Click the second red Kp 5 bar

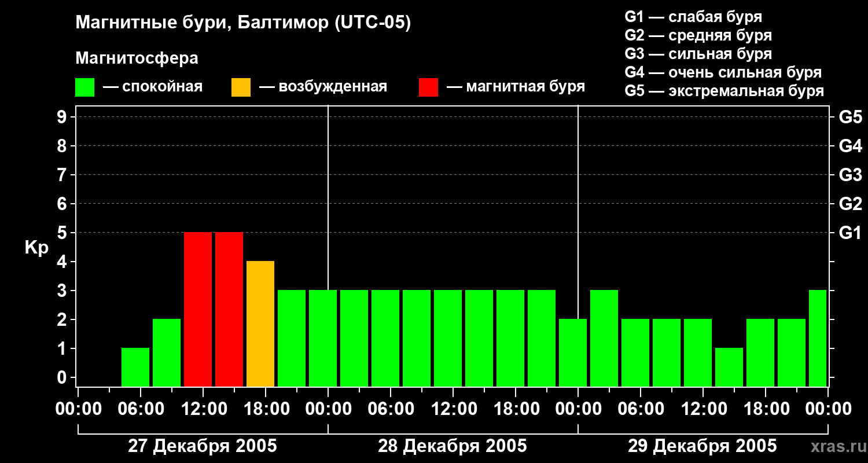229,309
